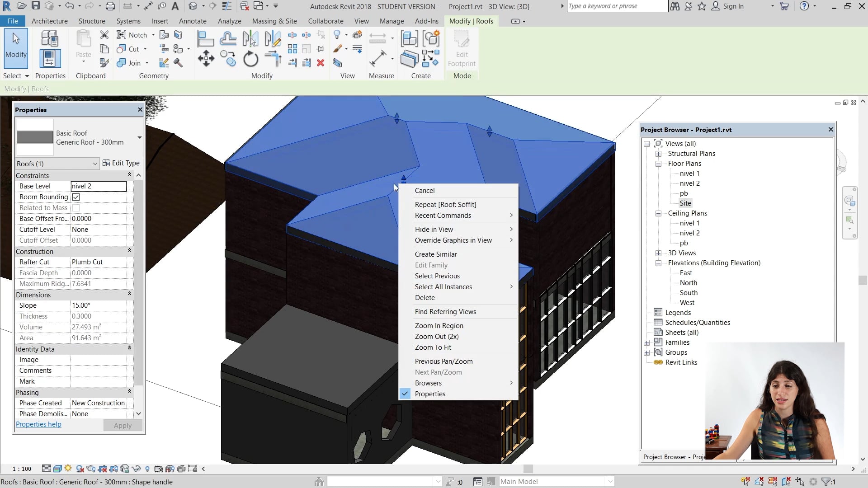Activate the Move tool
This screenshot has width=868, height=488.
[x=207, y=58]
